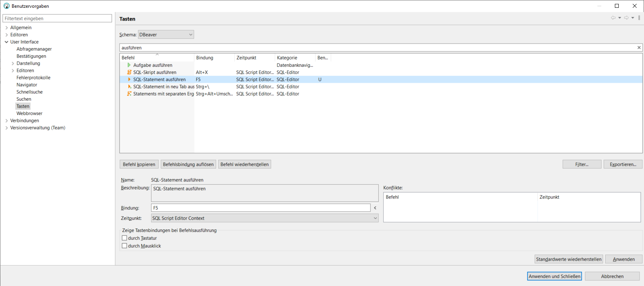Click the arrow button beside the Bindung field
Screen dimensions: 644x286
[375, 208]
